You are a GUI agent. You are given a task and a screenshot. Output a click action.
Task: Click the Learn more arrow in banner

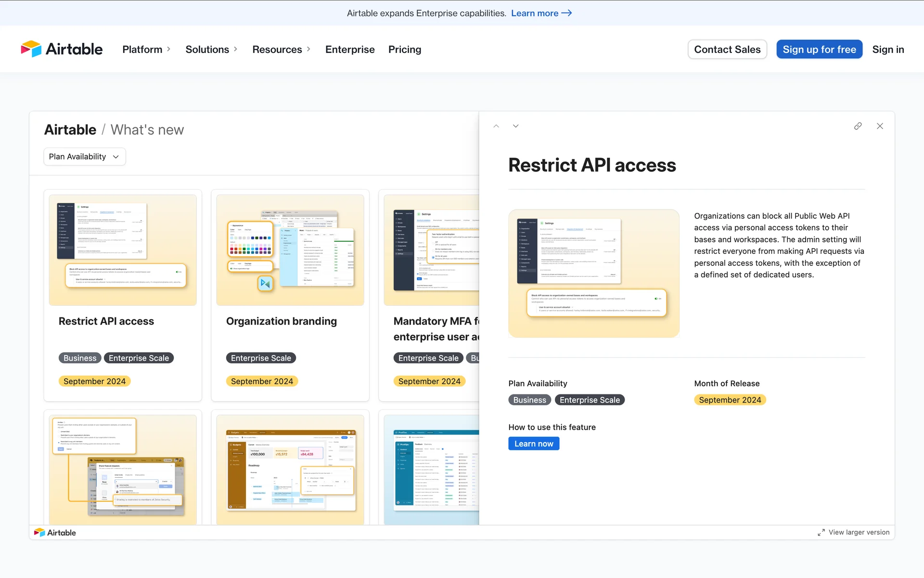tap(566, 13)
